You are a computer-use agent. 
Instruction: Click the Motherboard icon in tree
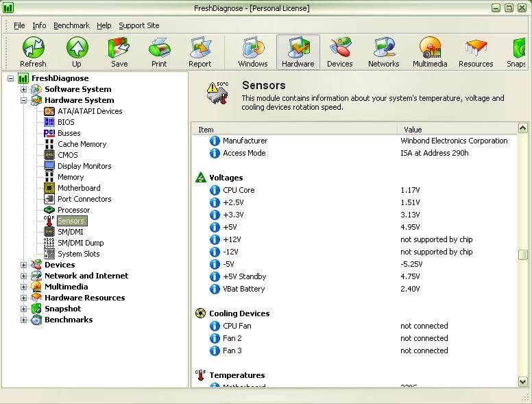49,188
